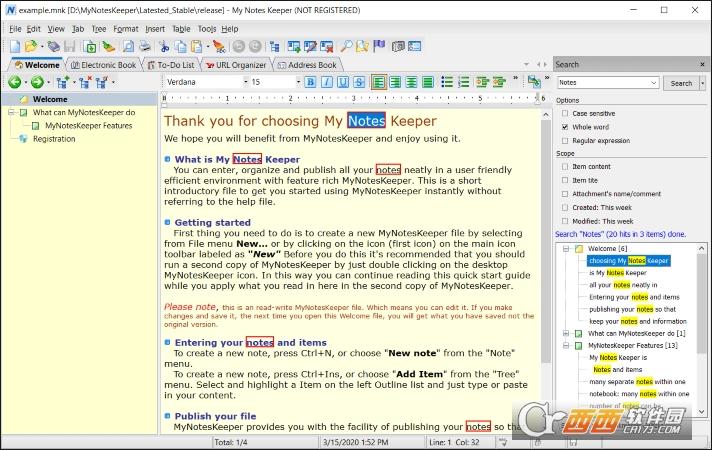Viewport: 712px width, 450px height.
Task: Uncheck Whole word option
Action: [565, 127]
